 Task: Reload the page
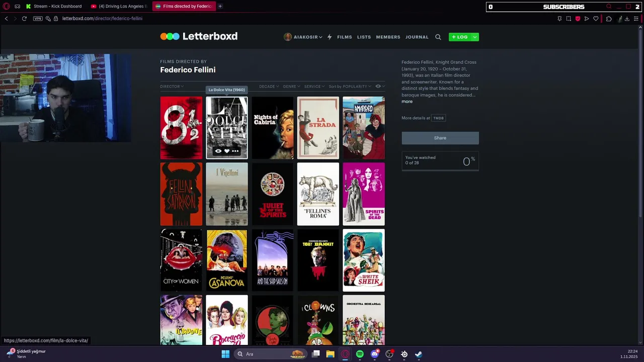(x=24, y=19)
